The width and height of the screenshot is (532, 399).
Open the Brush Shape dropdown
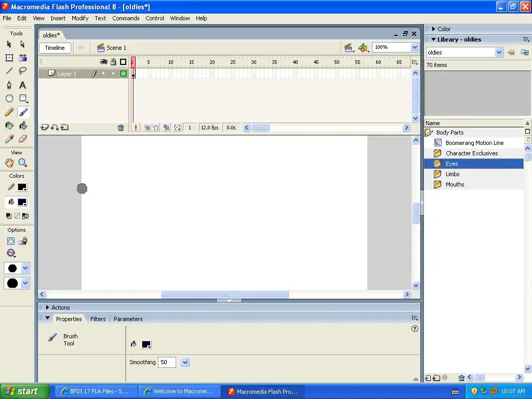25,283
